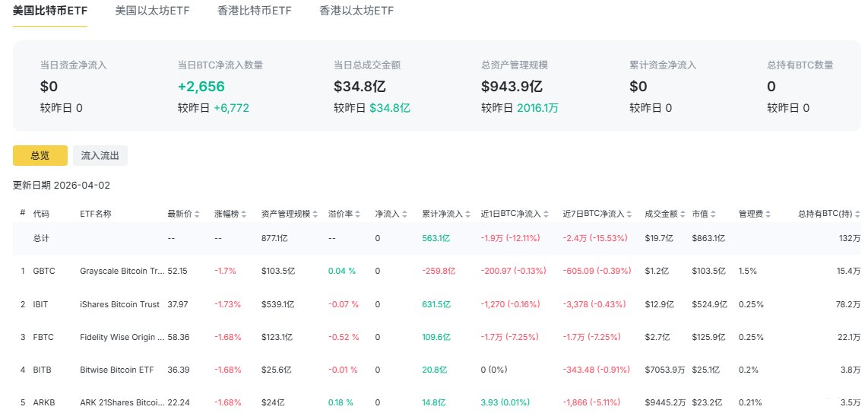Click the 更新日期 2026-04-02 text
Image resolution: width=868 pixels, height=413 pixels.
62,186
